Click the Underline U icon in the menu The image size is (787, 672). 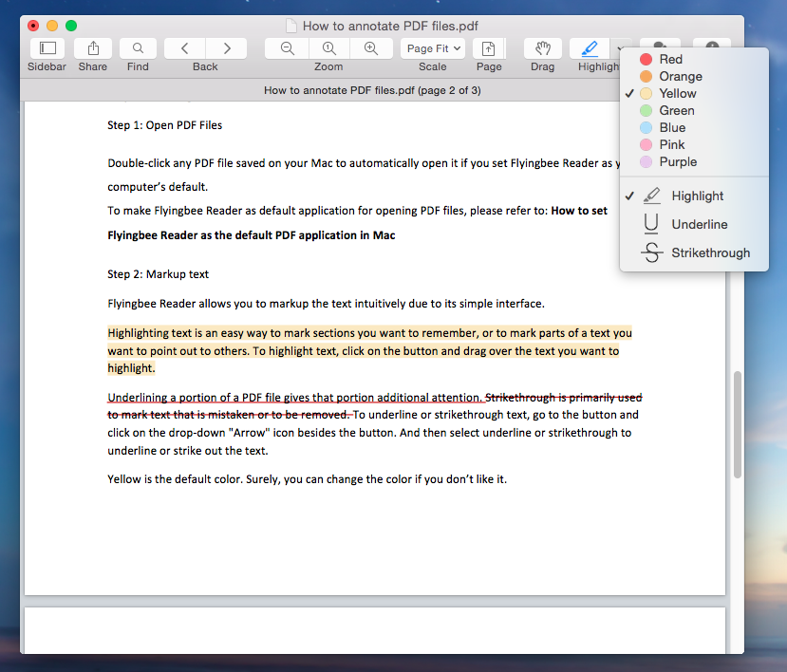pos(651,224)
